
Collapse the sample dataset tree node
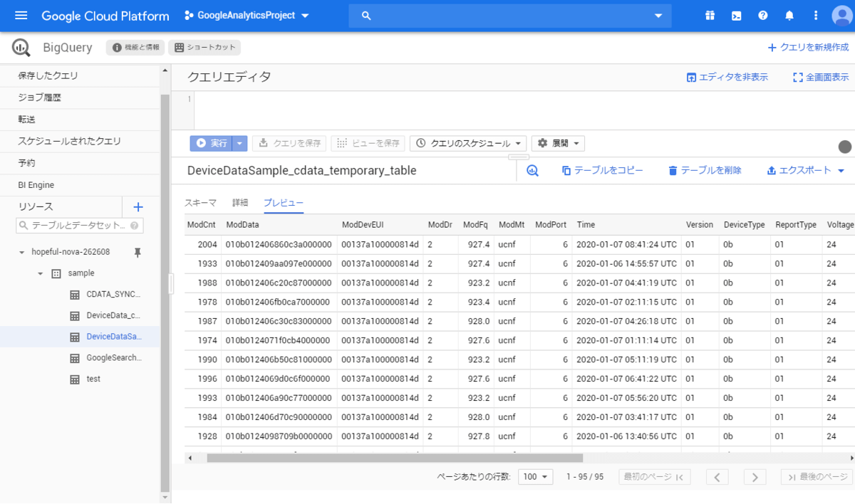[x=41, y=273]
